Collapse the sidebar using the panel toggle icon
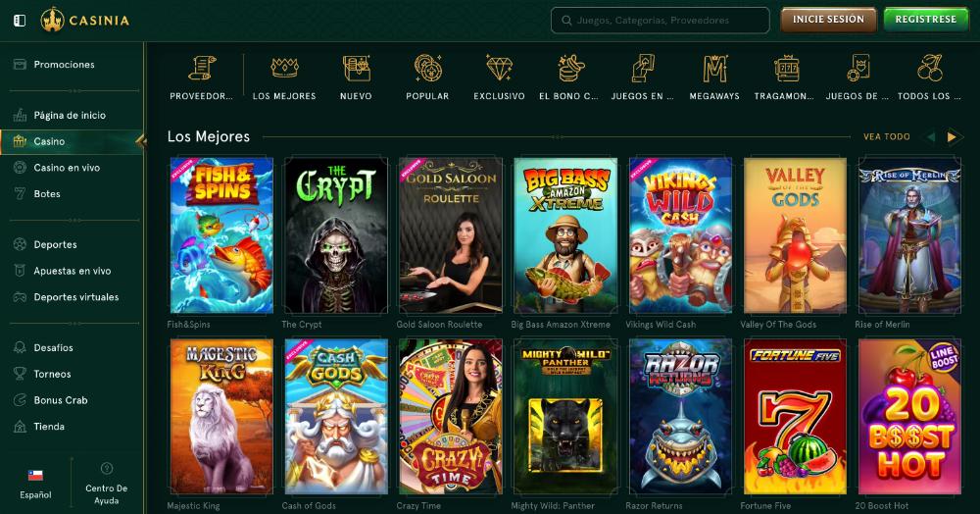This screenshot has height=514, width=980. point(20,21)
